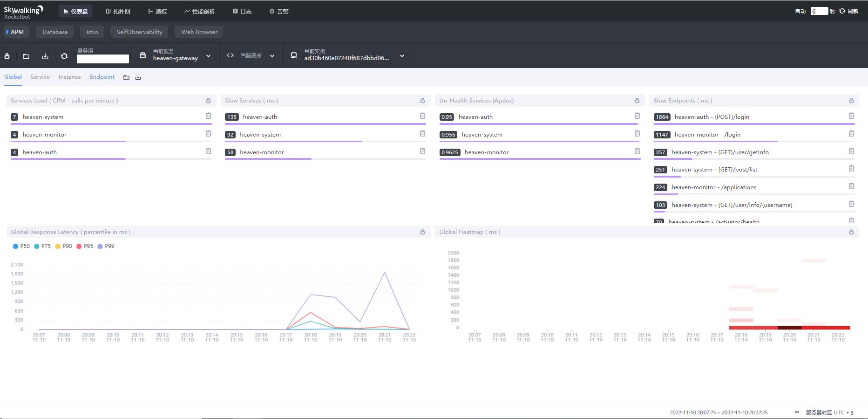Click the export icon next to Endpoint tab
Screen dimensions: 868x419
point(138,77)
